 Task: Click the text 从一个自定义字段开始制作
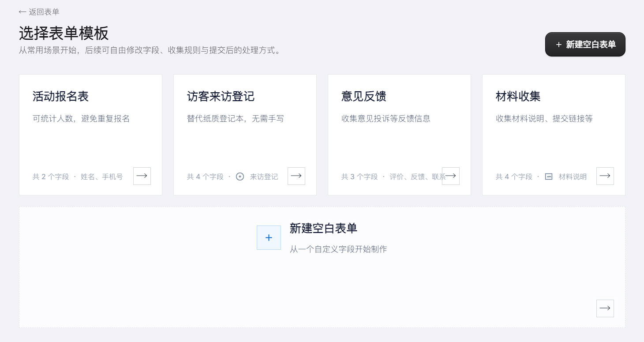coord(338,249)
